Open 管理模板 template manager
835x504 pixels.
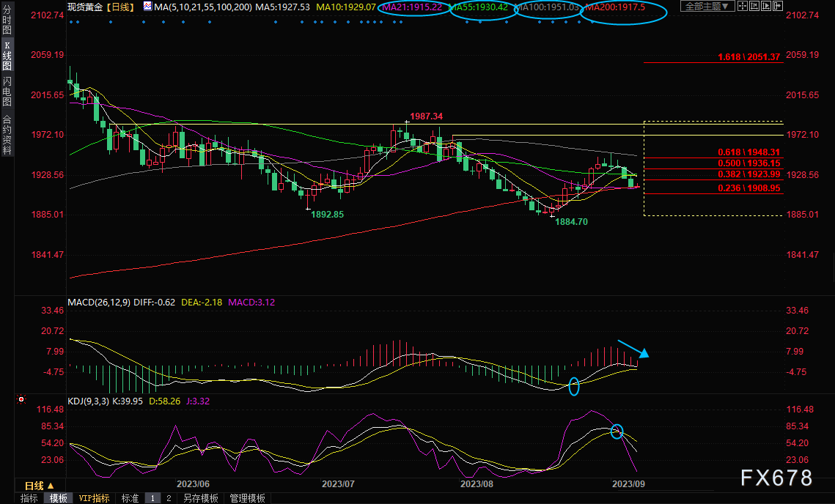click(247, 498)
